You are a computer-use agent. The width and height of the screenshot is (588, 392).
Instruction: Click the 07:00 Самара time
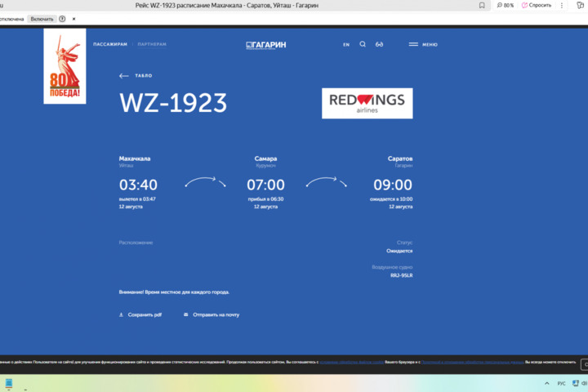click(265, 185)
